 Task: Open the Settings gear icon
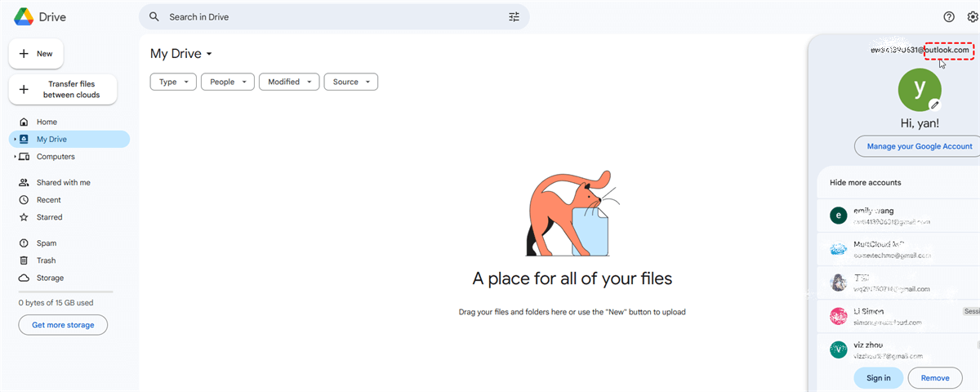[973, 16]
